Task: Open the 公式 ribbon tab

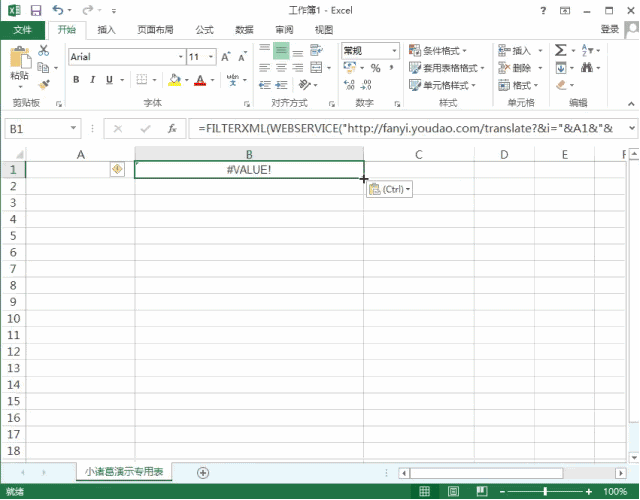Action: click(204, 30)
